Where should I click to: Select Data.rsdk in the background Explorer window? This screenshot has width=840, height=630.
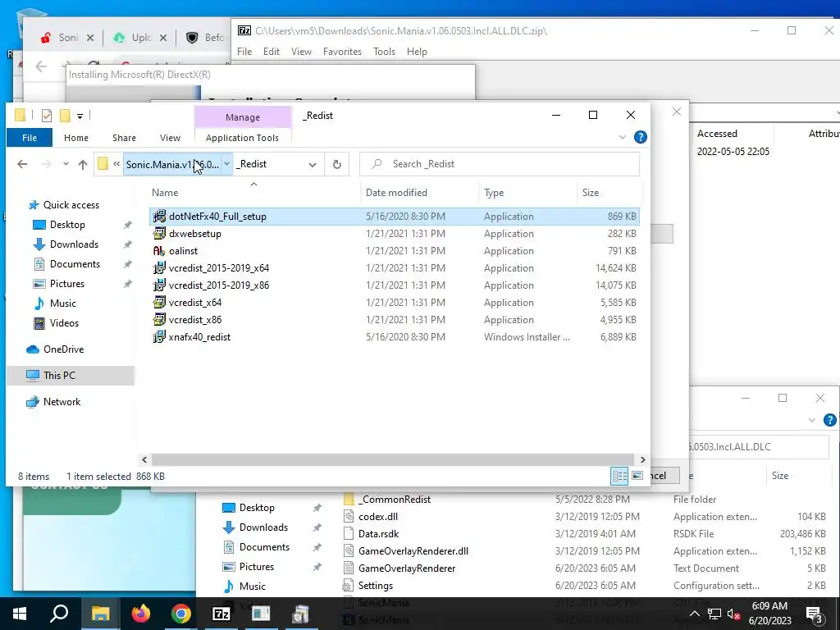point(378,533)
